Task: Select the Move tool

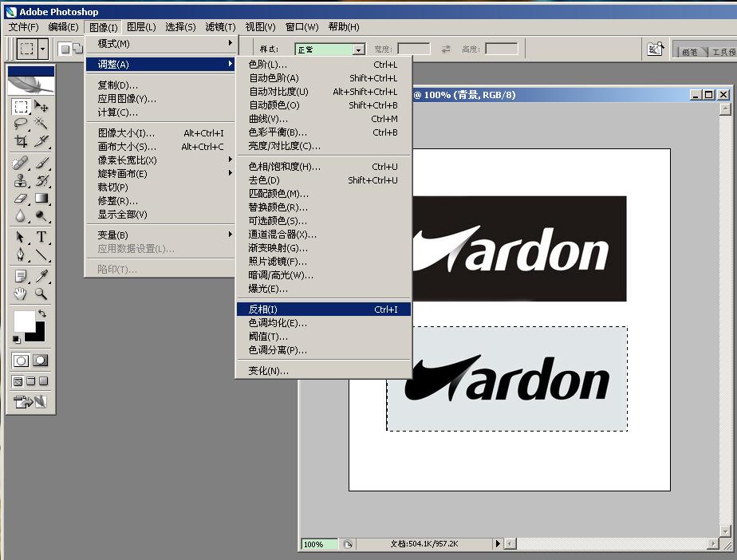Action: (x=41, y=107)
